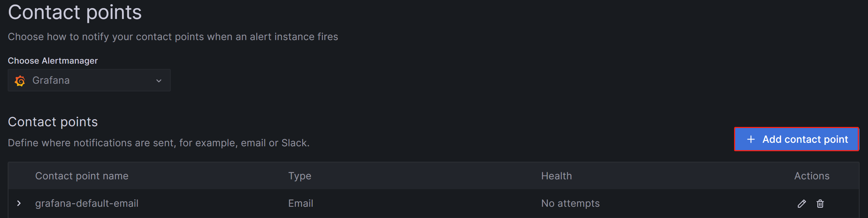868x218 pixels.
Task: Click the Contact points section heading
Action: click(53, 122)
